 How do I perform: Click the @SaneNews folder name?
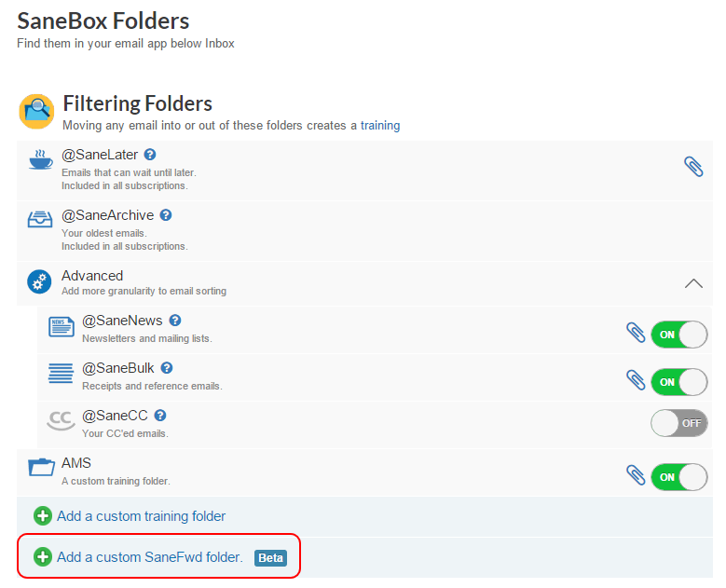122,321
